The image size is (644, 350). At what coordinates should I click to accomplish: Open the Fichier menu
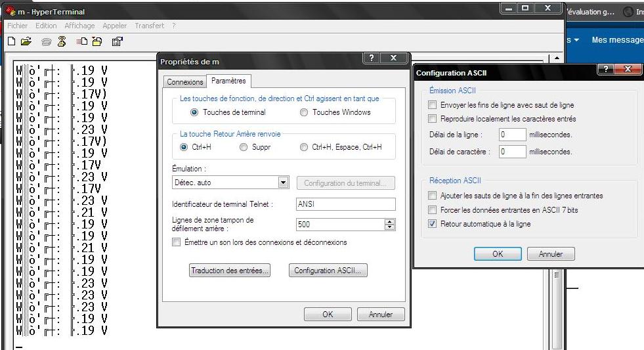[17, 26]
